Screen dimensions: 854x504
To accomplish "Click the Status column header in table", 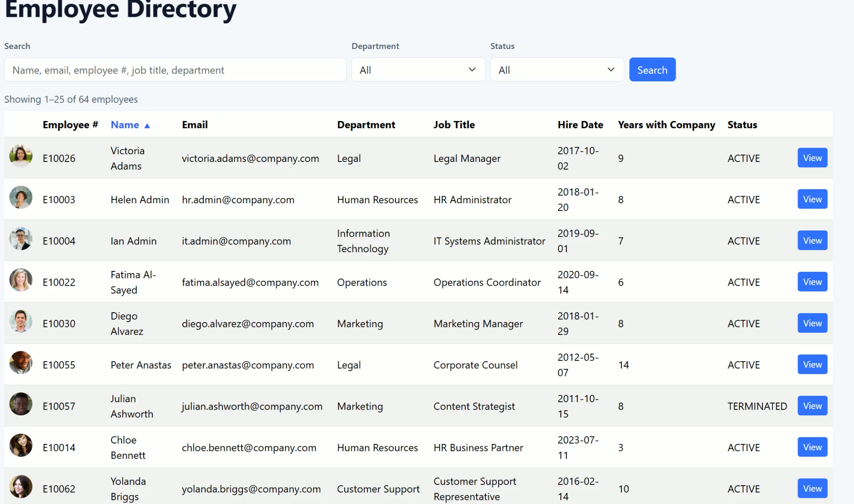I will click(x=742, y=125).
